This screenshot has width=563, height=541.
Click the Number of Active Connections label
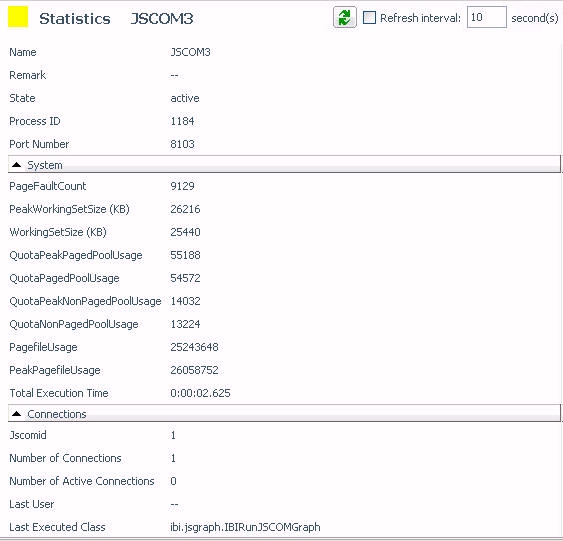tap(82, 481)
